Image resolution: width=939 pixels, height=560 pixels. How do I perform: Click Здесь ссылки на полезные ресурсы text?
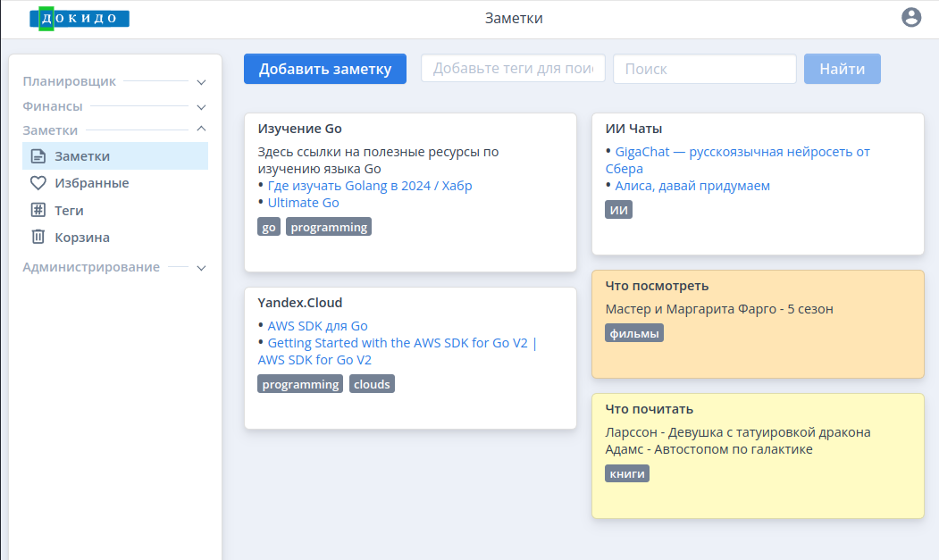(x=378, y=160)
